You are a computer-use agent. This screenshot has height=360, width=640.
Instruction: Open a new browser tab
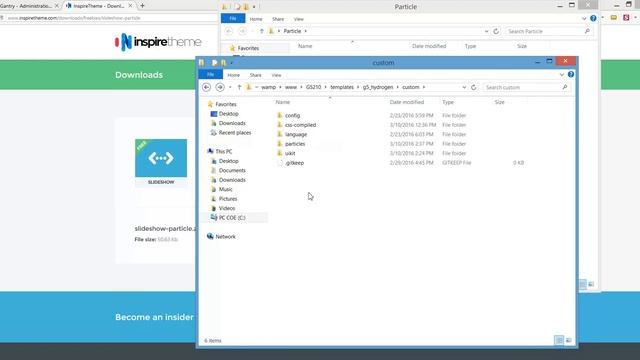(x=142, y=6)
